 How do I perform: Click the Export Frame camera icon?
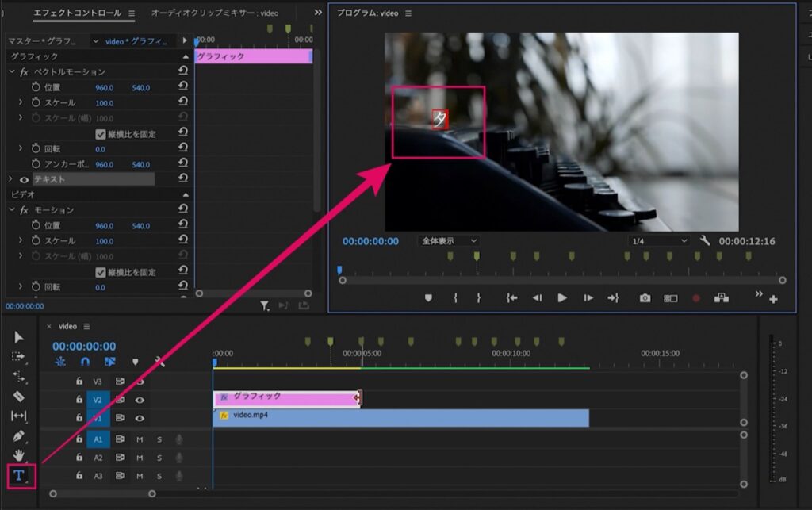[645, 297]
